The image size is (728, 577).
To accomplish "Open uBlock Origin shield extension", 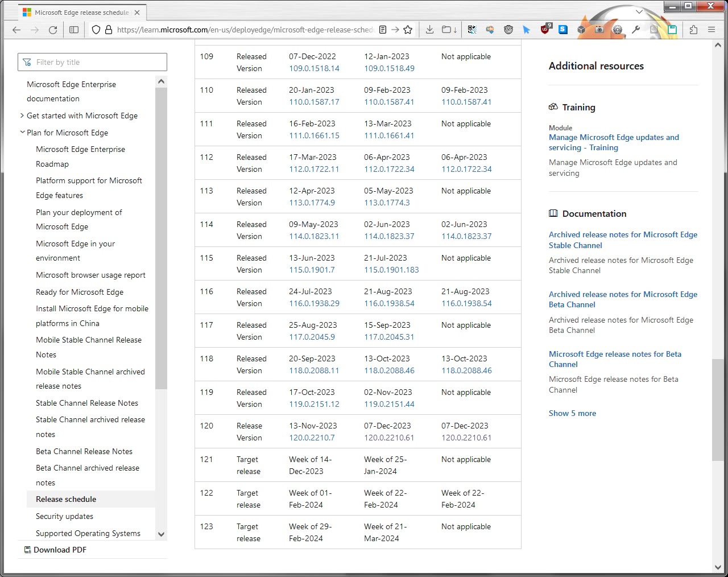I will click(x=545, y=29).
